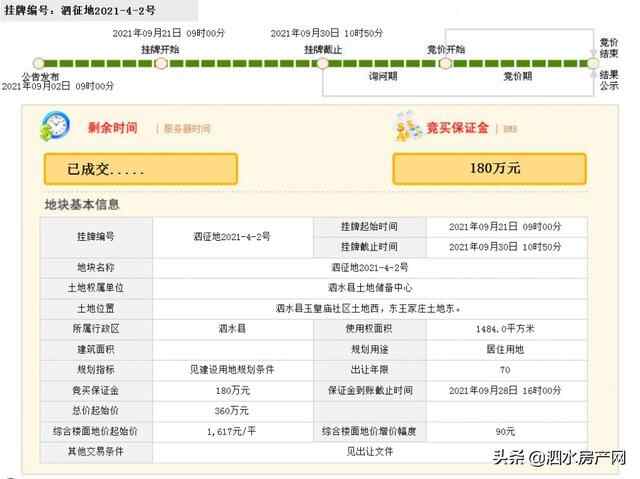
Task: Click the 180万元 deposit box
Action: 489,168
